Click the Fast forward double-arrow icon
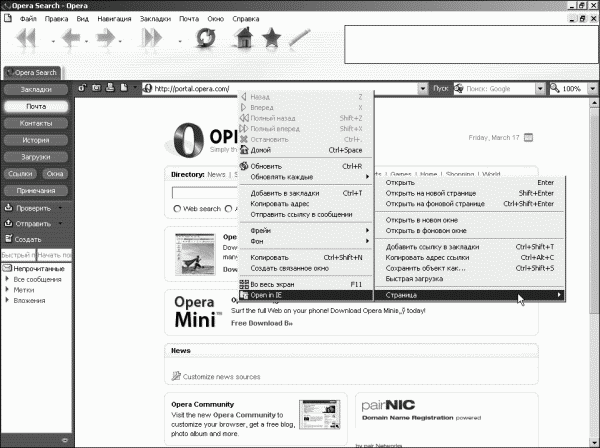 pos(152,38)
